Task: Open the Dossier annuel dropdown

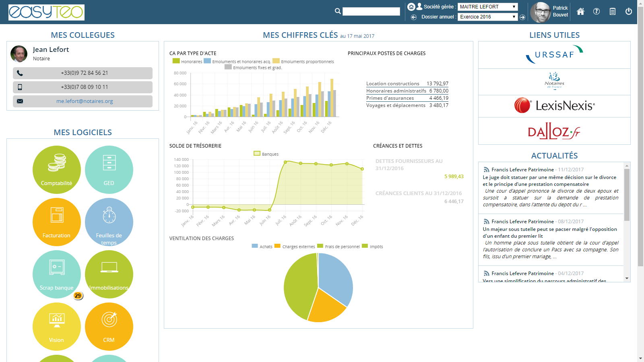Action: click(487, 17)
